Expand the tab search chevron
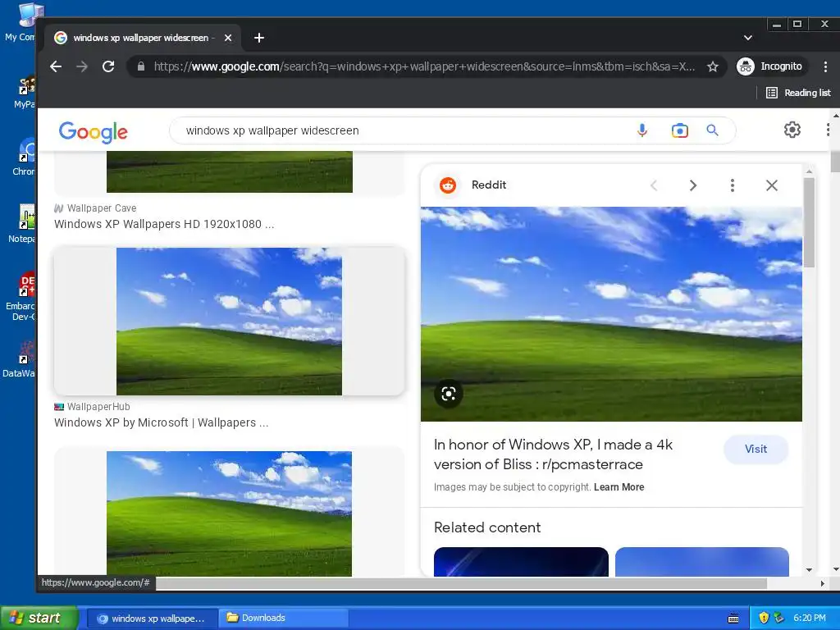Image resolution: width=840 pixels, height=630 pixels. [748, 38]
